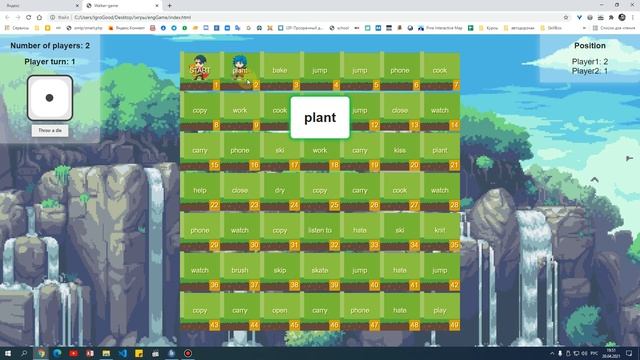Reload the page with the refresh icon
The image size is (640, 360).
click(x=29, y=18)
